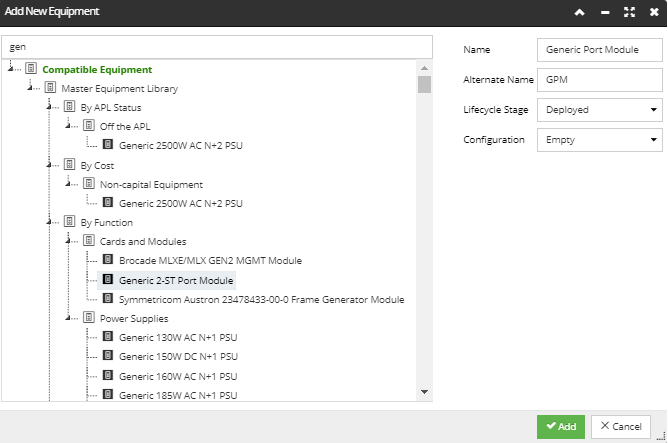The width and height of the screenshot is (668, 443).
Task: Open the Configuration dropdown
Action: tap(599, 140)
